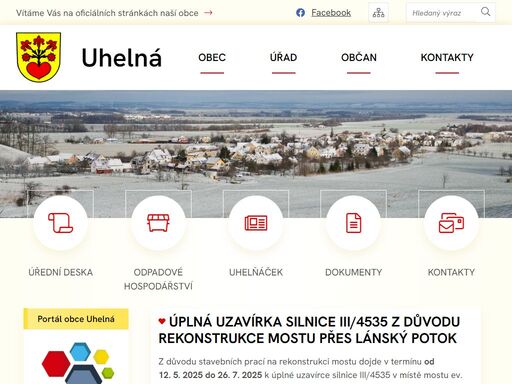Click the Dokumenty file icon
The width and height of the screenshot is (512, 384).
[x=353, y=223]
